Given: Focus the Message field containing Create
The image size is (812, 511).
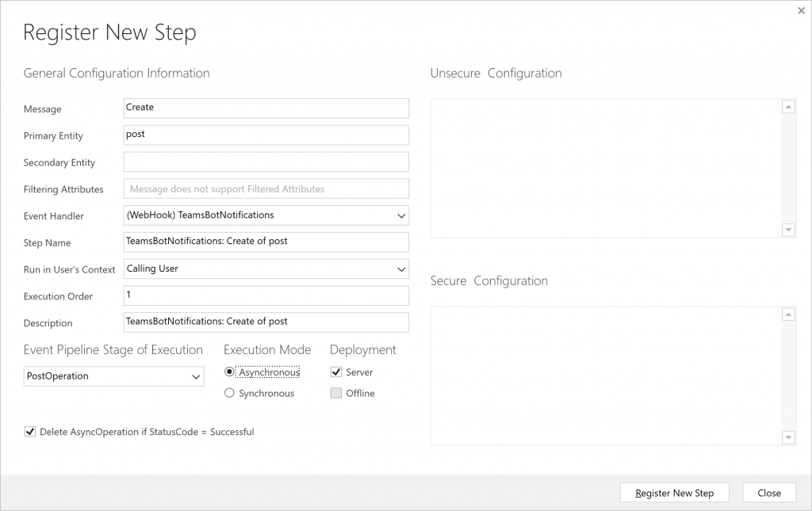Looking at the screenshot, I should point(266,108).
